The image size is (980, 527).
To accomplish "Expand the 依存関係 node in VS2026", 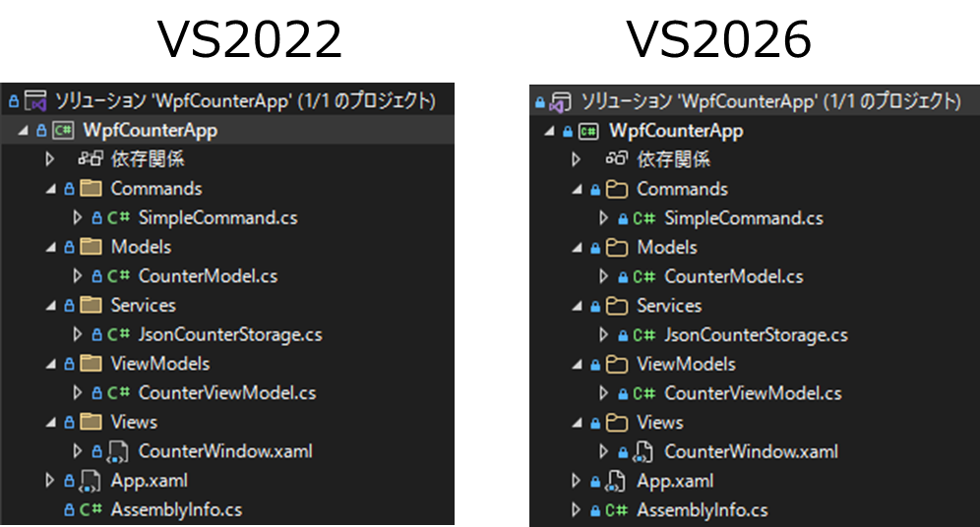I will 576,160.
